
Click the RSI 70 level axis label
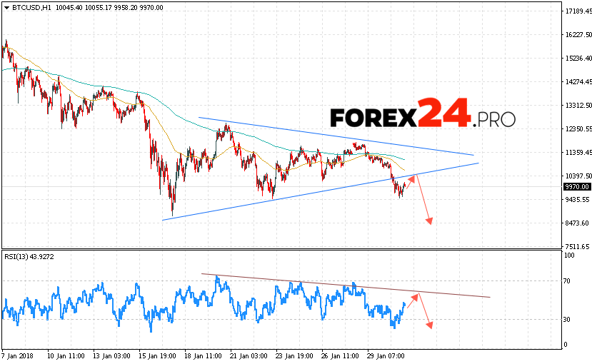pos(568,281)
